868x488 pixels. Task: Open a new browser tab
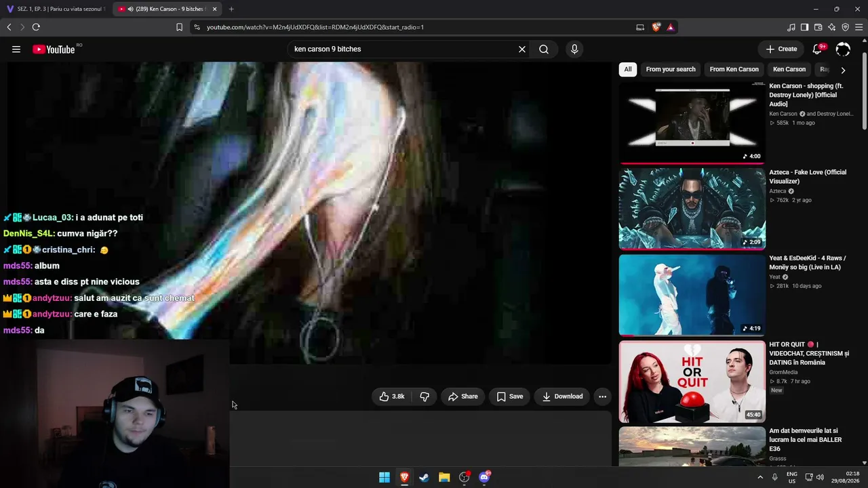click(231, 9)
